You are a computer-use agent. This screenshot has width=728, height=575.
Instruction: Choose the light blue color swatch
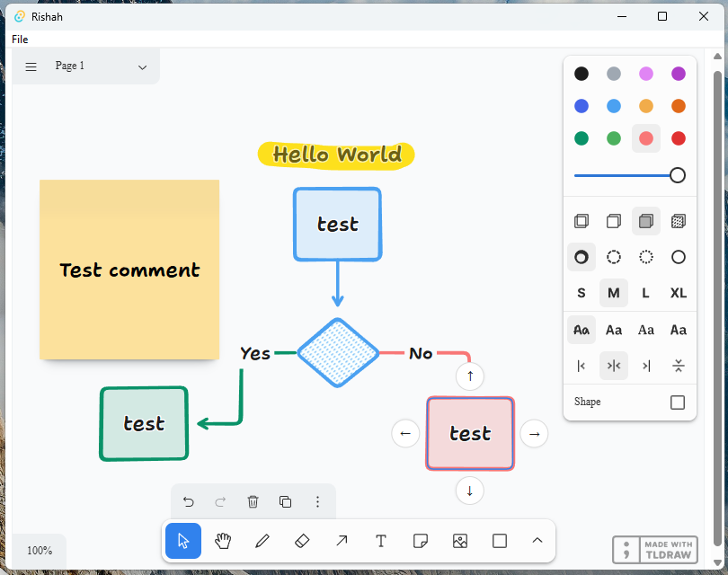(x=614, y=106)
